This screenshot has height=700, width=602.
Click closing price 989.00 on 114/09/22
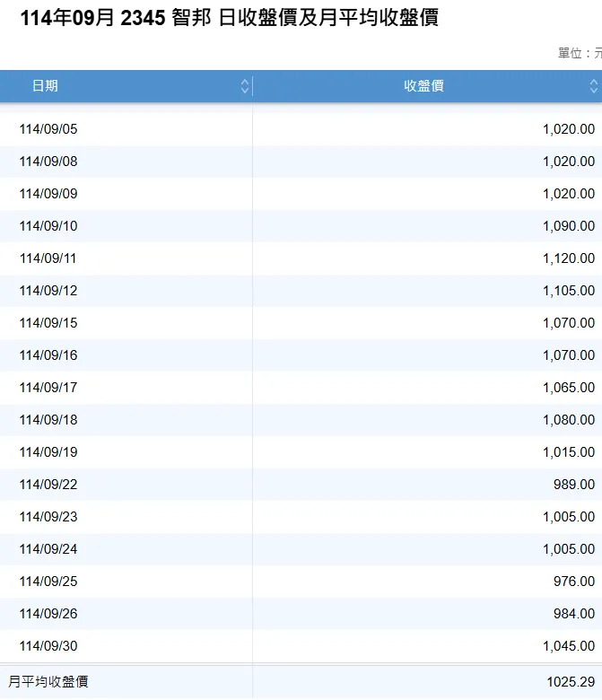[x=574, y=485]
